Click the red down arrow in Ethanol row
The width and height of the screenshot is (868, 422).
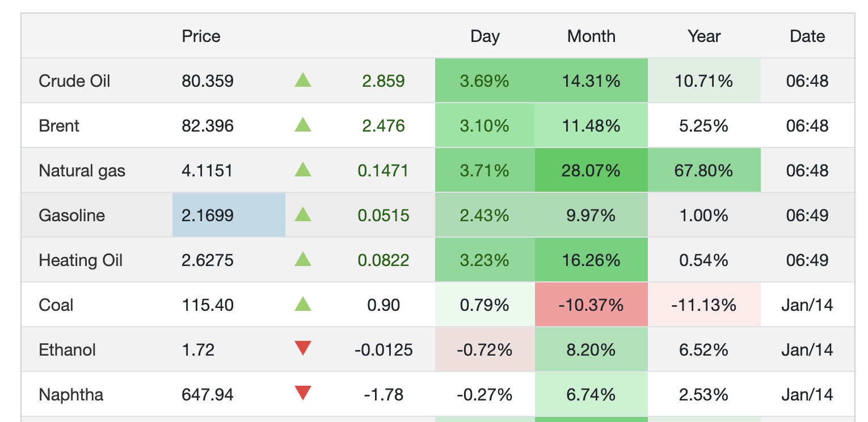tap(303, 348)
